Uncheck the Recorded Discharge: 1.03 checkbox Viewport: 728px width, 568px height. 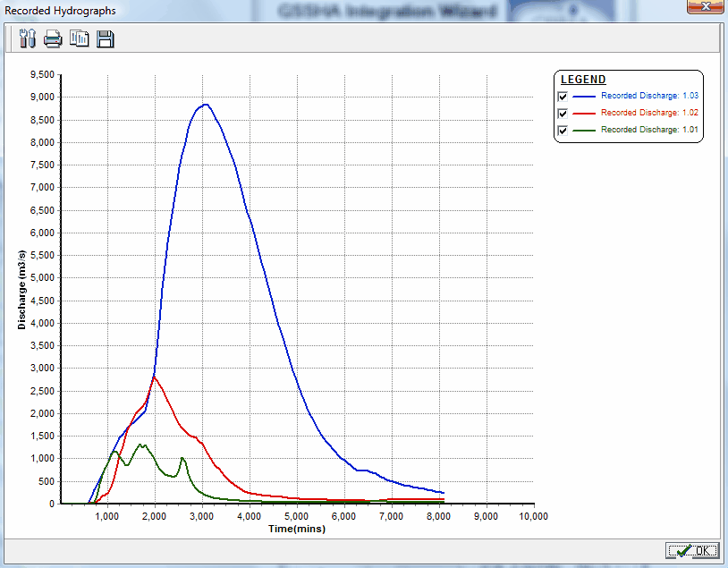click(x=563, y=97)
